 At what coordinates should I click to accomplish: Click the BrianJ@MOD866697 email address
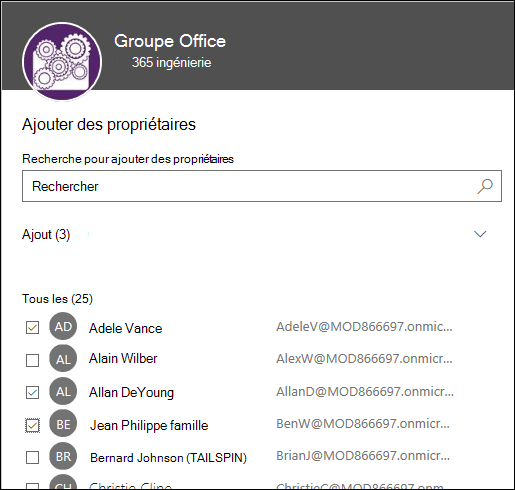coord(363,456)
